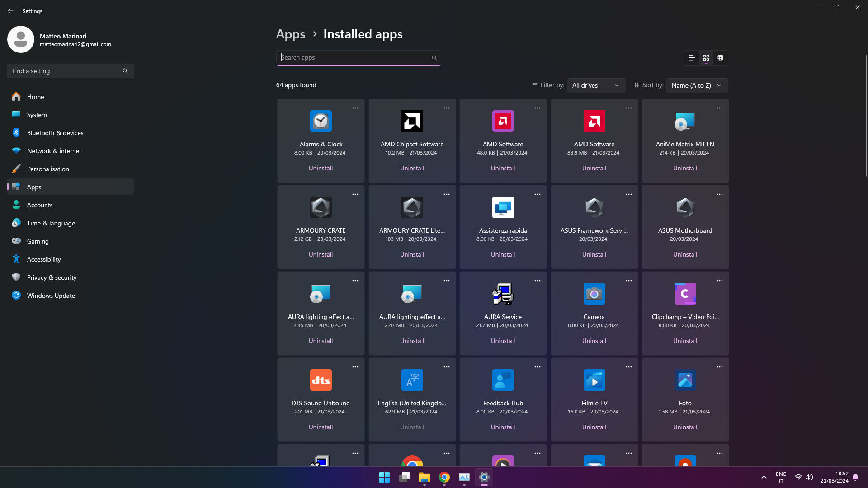Switch to table view layout

pos(720,58)
